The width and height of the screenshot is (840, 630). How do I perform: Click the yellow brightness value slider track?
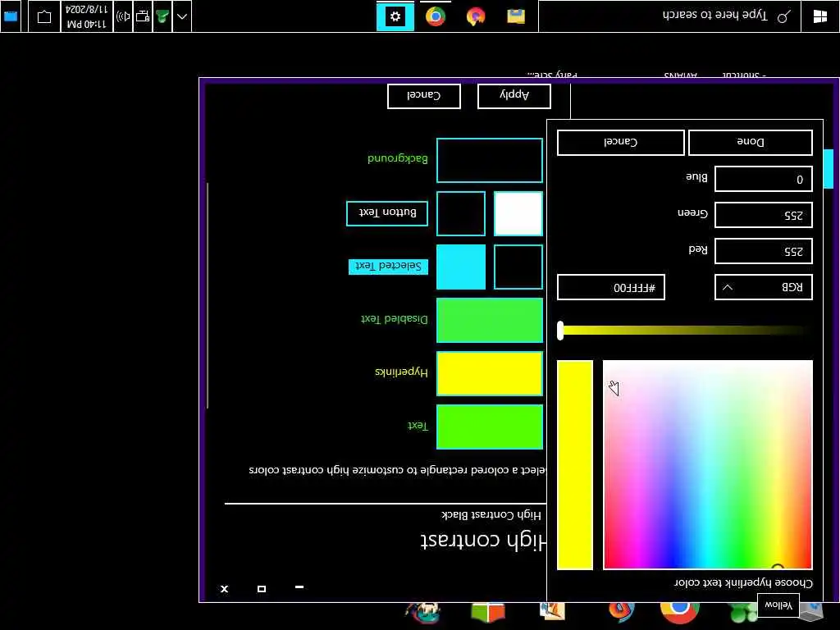pos(686,331)
